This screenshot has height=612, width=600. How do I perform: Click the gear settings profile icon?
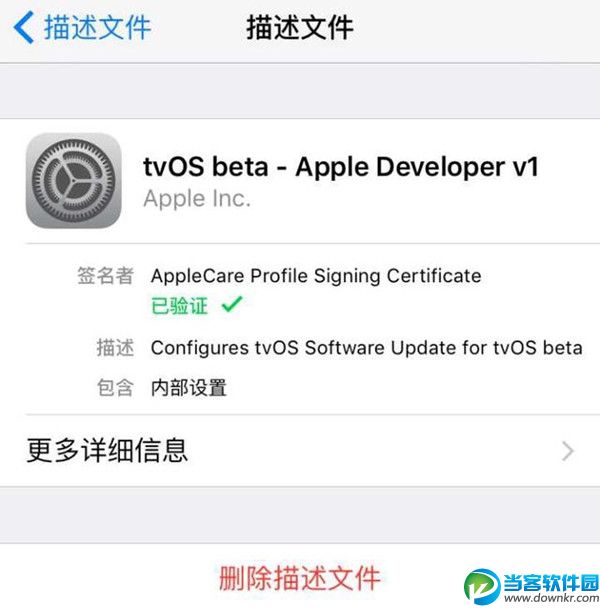pyautogui.click(x=73, y=181)
